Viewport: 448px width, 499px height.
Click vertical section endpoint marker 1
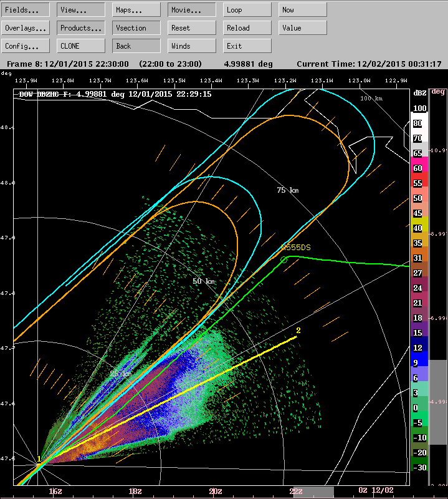click(x=39, y=459)
